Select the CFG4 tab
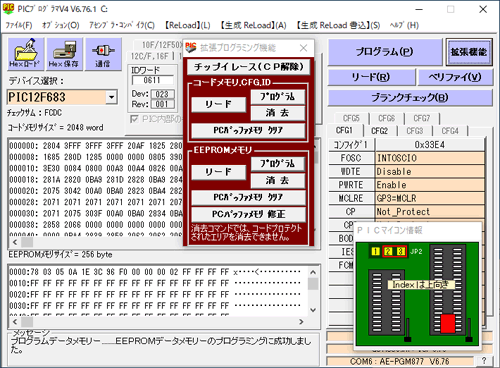 tap(450, 131)
